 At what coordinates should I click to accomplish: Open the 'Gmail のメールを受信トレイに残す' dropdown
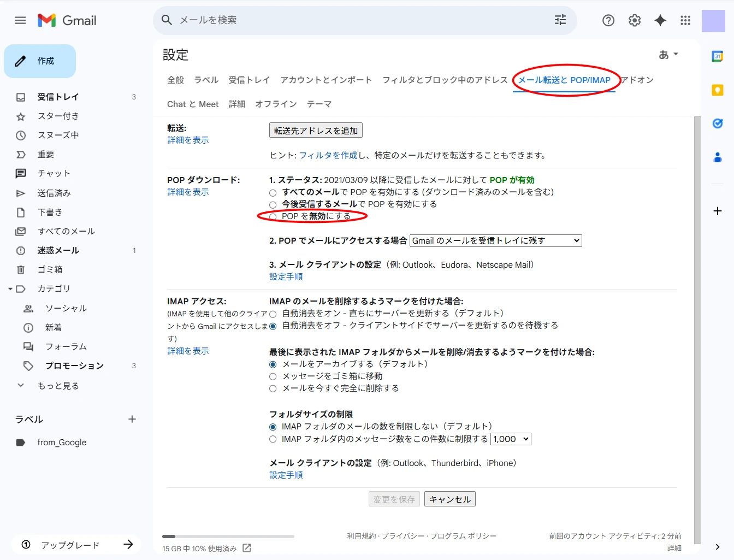(x=495, y=241)
